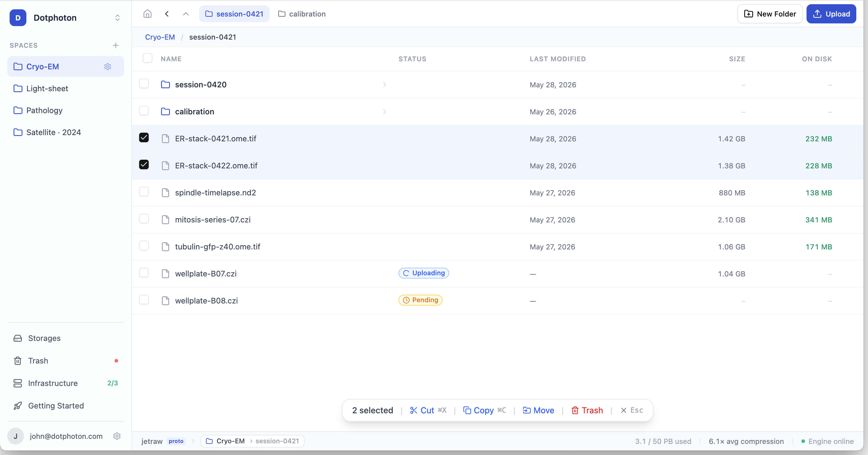Viewport: 868px width, 455px height.
Task: Click Cryo-EM path in status bar
Action: (x=231, y=441)
